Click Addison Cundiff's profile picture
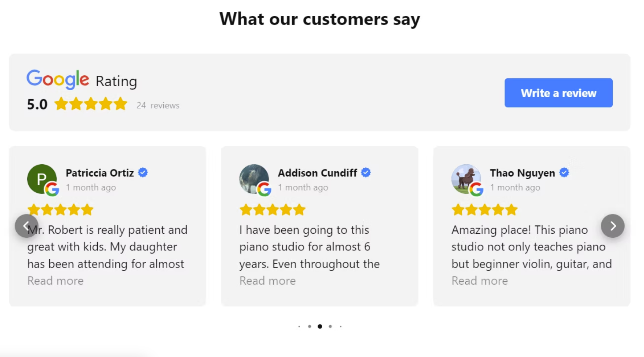The image size is (644, 357). coord(254,179)
